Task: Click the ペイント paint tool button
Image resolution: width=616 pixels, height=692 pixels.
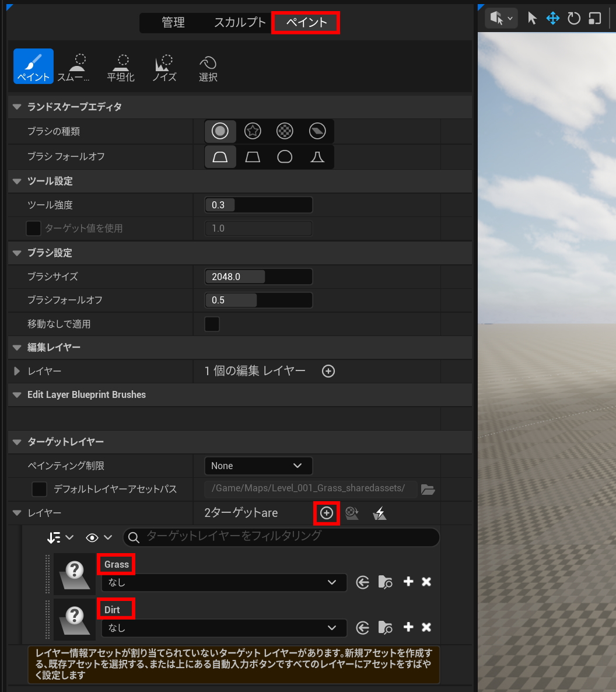Action: tap(33, 66)
